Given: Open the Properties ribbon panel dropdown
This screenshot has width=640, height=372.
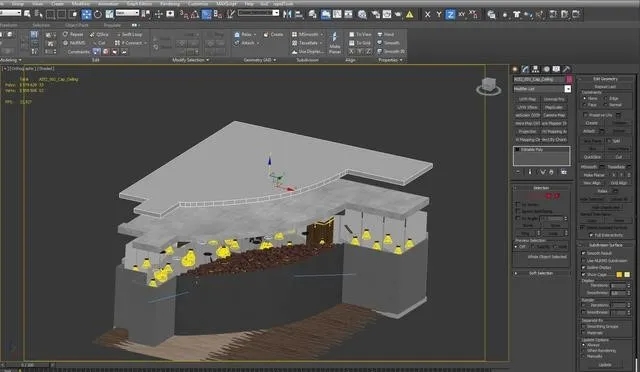Looking at the screenshot, I should [391, 60].
